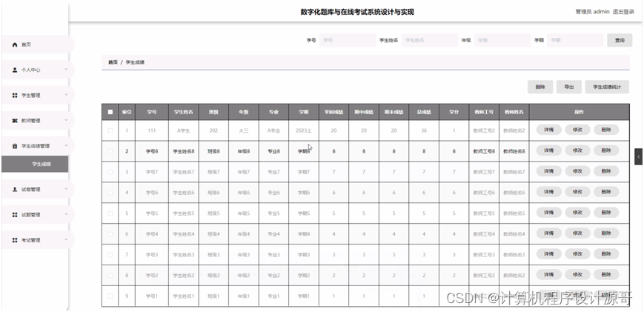Click the cell reading 大三

point(244,130)
